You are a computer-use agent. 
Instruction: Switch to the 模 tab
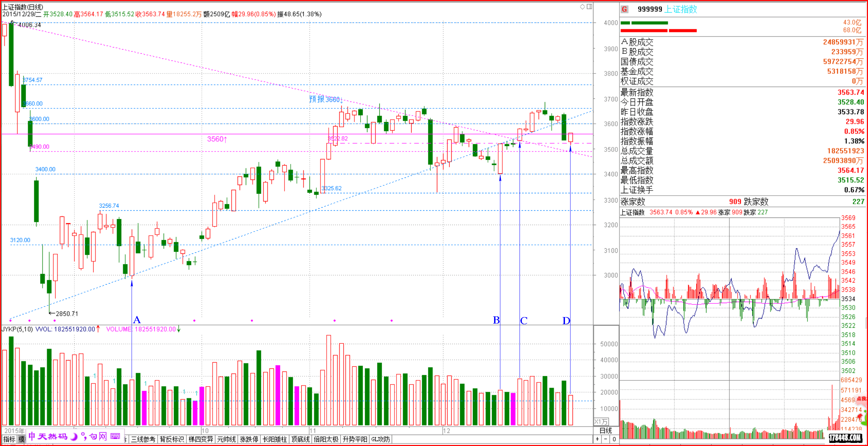click(x=21, y=439)
